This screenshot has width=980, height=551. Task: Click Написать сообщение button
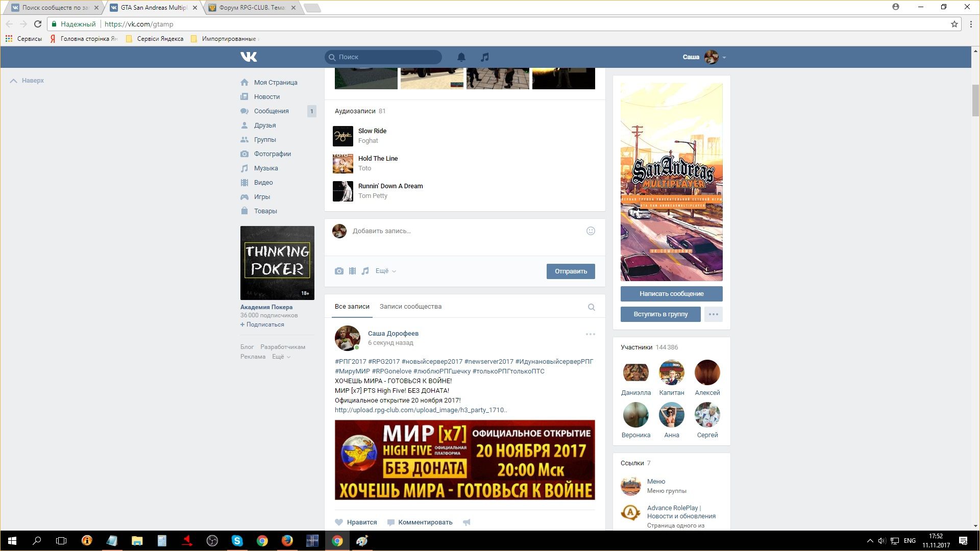672,294
